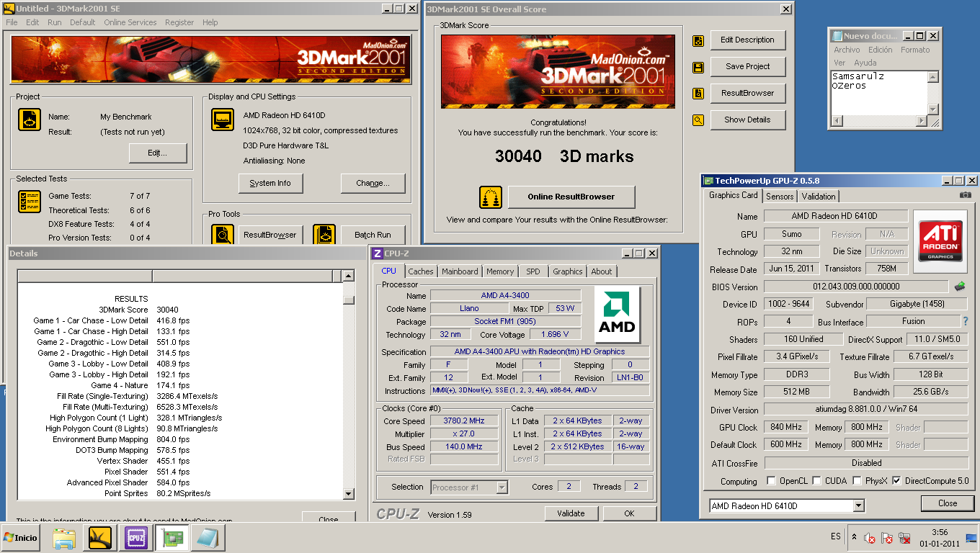The width and height of the screenshot is (980, 553).
Task: Switch to the Memory tab in CPU-Z
Action: click(x=500, y=271)
